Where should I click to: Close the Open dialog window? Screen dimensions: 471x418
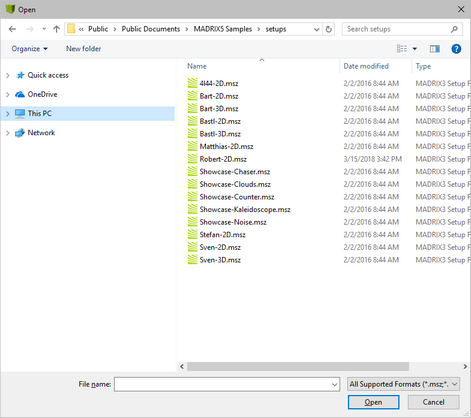pos(461,9)
